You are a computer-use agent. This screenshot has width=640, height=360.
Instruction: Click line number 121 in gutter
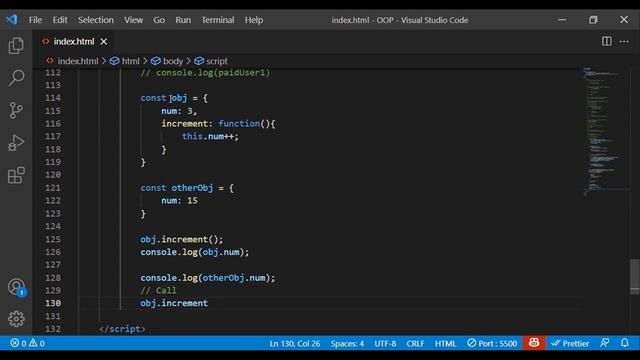[53, 188]
